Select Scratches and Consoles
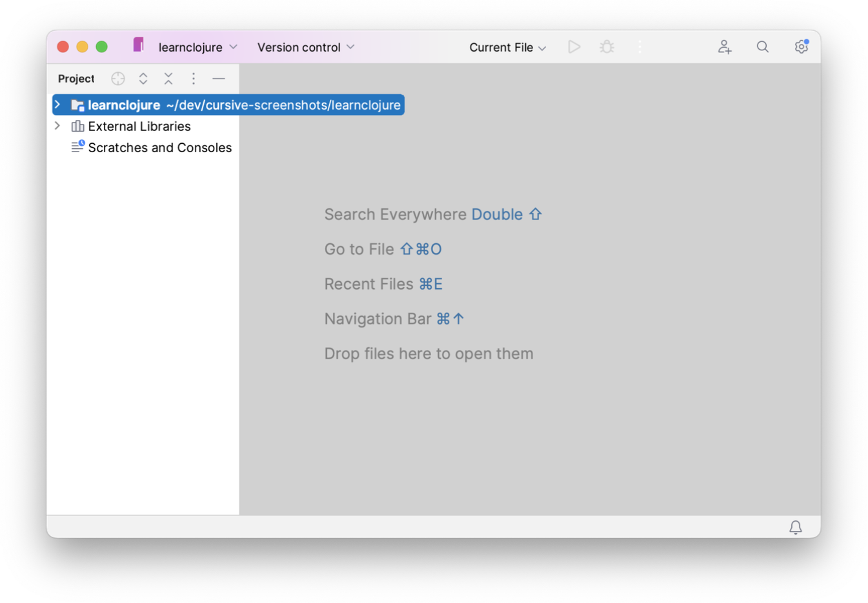 tap(160, 148)
